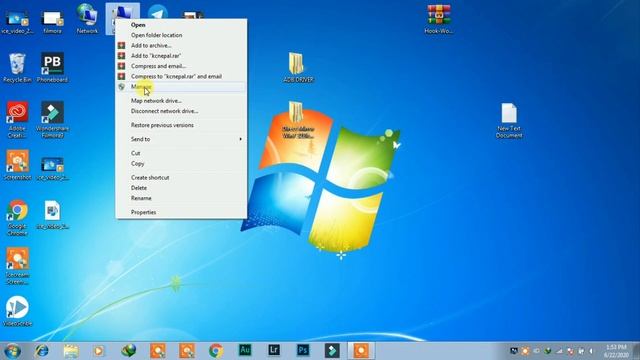640x360 pixels.
Task: Launch Internet Explorer from the taskbar
Action: pyautogui.click(x=42, y=351)
